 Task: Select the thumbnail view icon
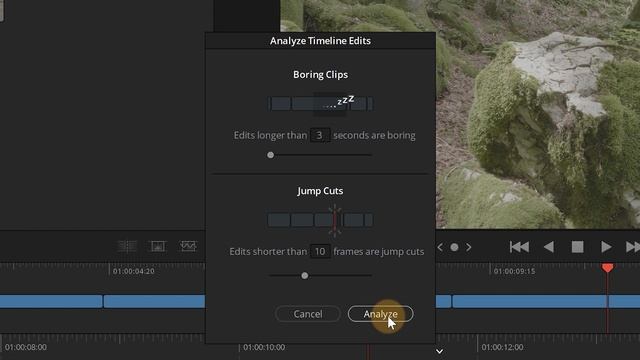[x=158, y=246]
